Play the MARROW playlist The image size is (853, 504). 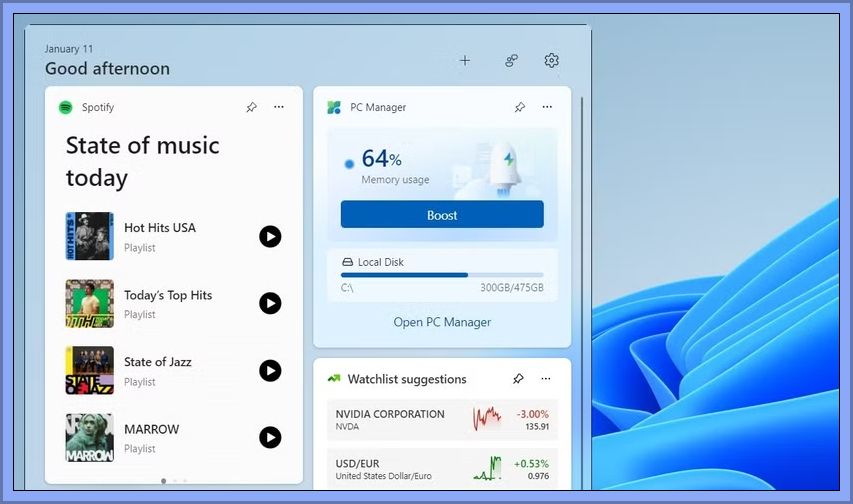(270, 437)
